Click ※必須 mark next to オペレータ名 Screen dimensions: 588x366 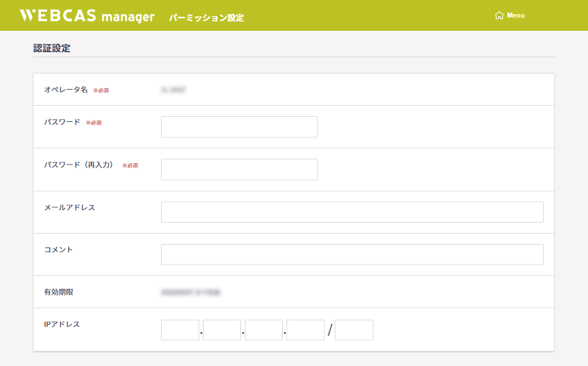pos(101,90)
